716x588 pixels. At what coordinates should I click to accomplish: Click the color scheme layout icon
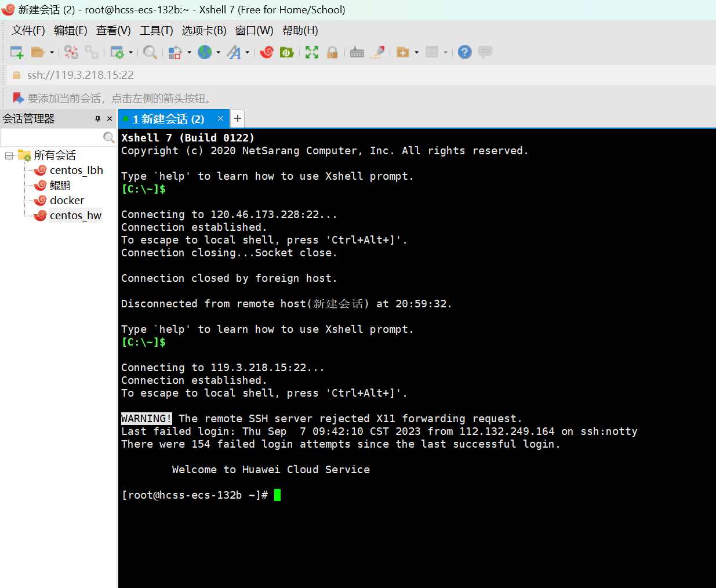click(175, 52)
